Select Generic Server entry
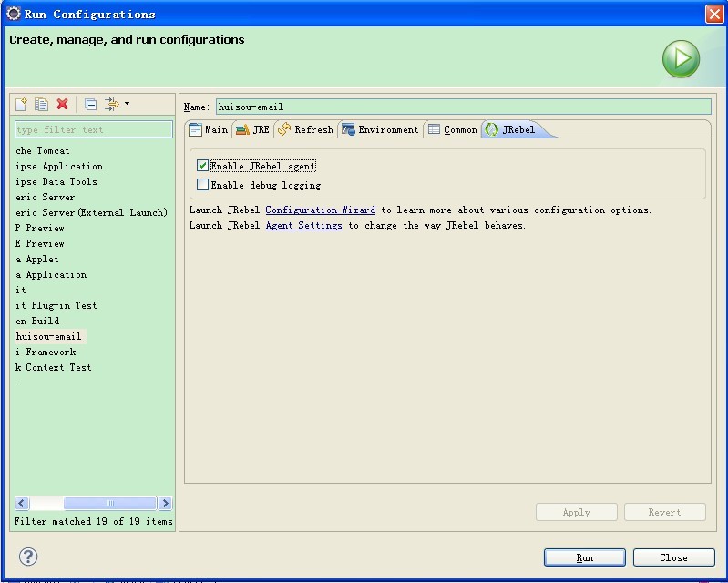Viewport: 728px width, 583px height. tap(44, 198)
